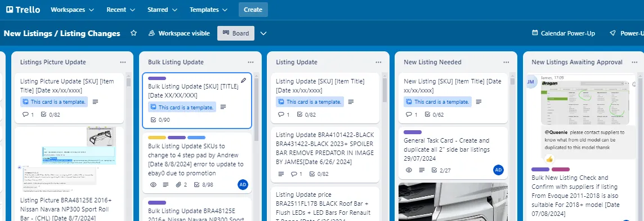The height and width of the screenshot is (221, 644).
Task: Click the 'New Listing Needed' list title
Action: pyautogui.click(x=432, y=62)
